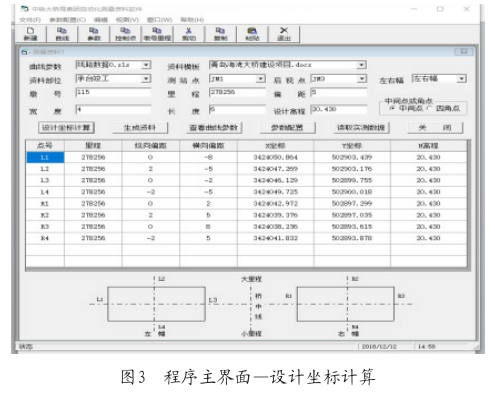
Task: Select the 参数 (Parameters) toolbar icon
Action: [x=94, y=34]
